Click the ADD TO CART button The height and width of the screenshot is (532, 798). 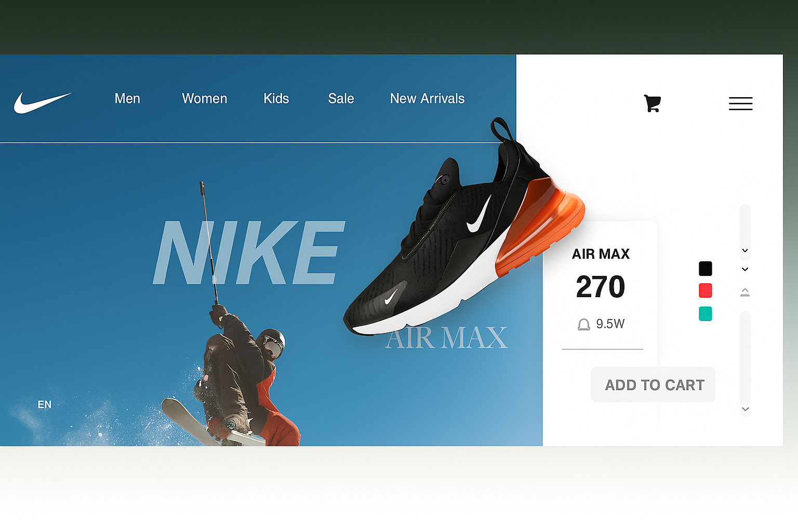pyautogui.click(x=653, y=384)
